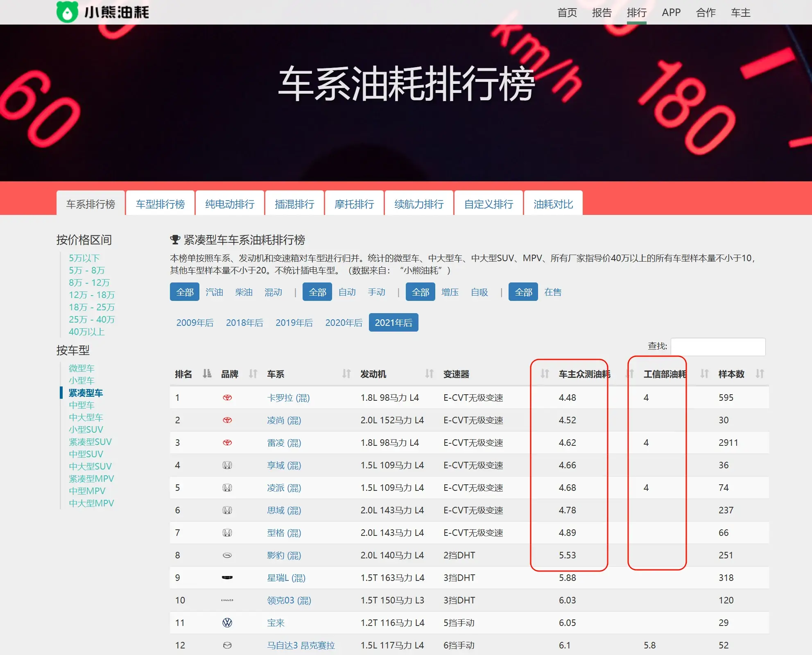Select the 增压 engine filter
812x655 pixels.
(x=450, y=292)
